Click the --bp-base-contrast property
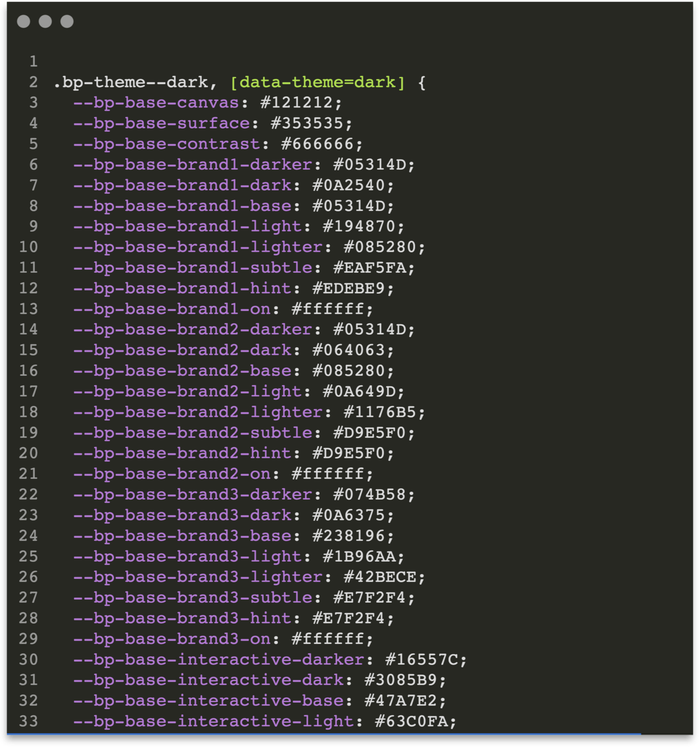The image size is (700, 747). (x=167, y=144)
